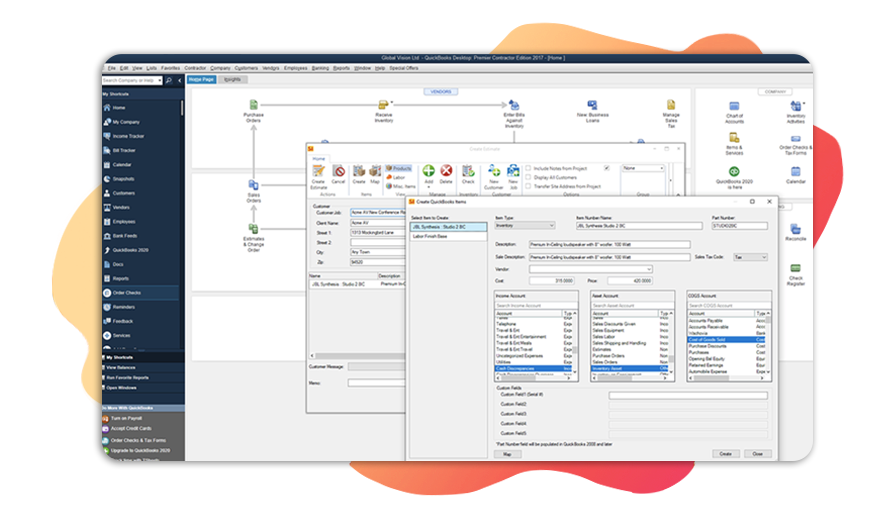The image size is (872, 519).
Task: Click New Job icon in ribbon
Action: tap(513, 171)
